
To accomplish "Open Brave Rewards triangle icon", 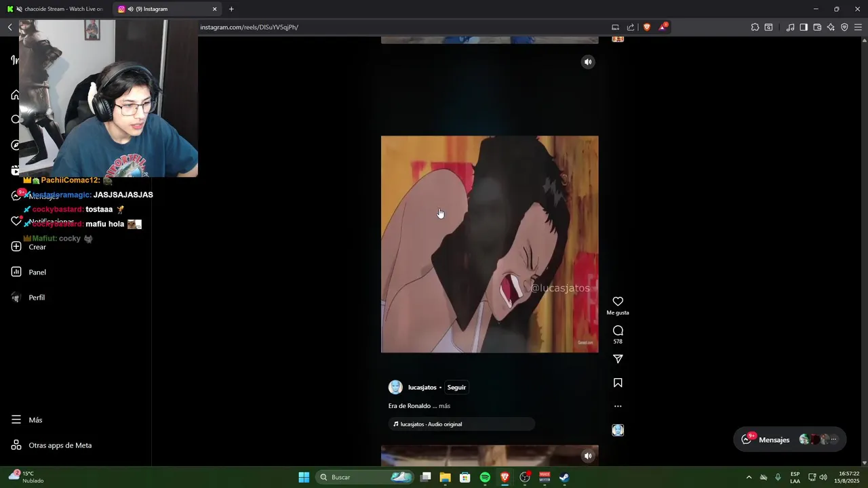I will pos(663,27).
